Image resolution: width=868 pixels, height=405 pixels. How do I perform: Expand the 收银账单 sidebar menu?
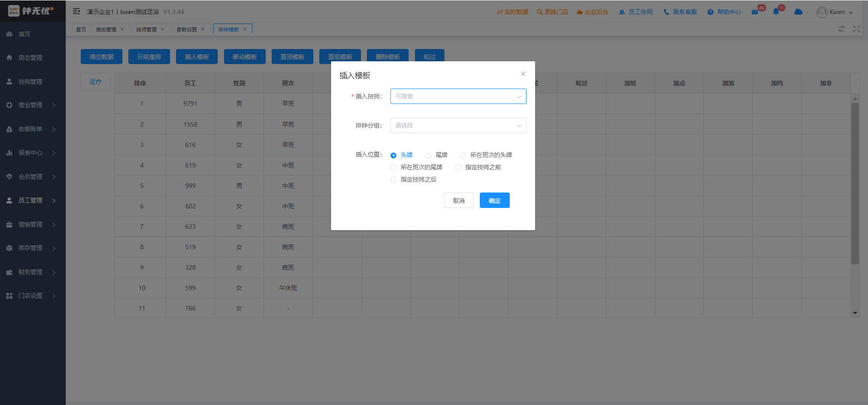coord(54,129)
